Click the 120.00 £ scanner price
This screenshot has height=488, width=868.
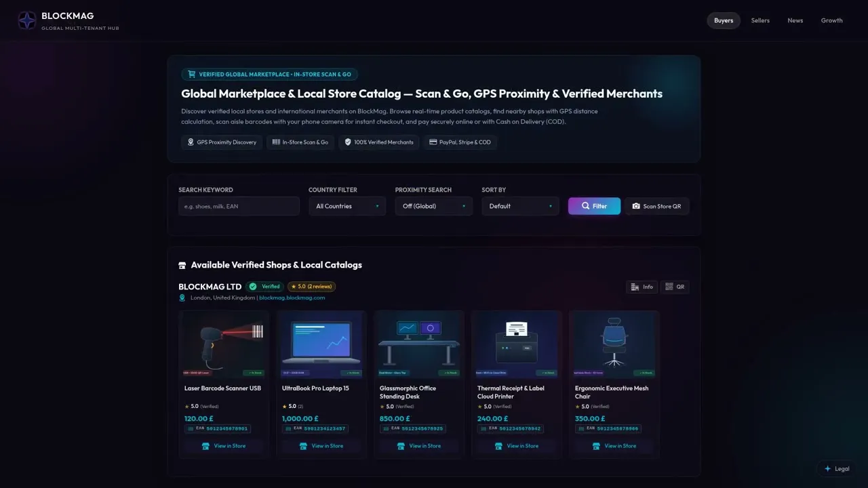click(x=199, y=419)
